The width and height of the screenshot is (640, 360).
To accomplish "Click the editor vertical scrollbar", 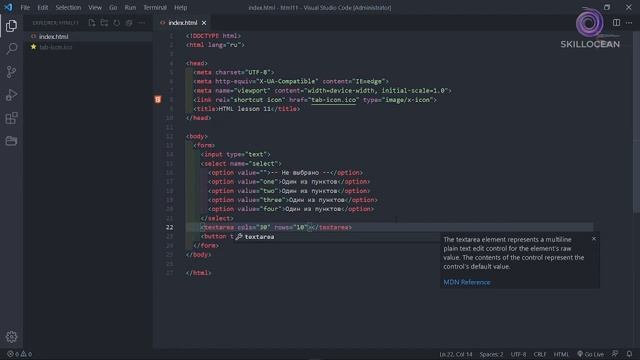I will (x=636, y=122).
